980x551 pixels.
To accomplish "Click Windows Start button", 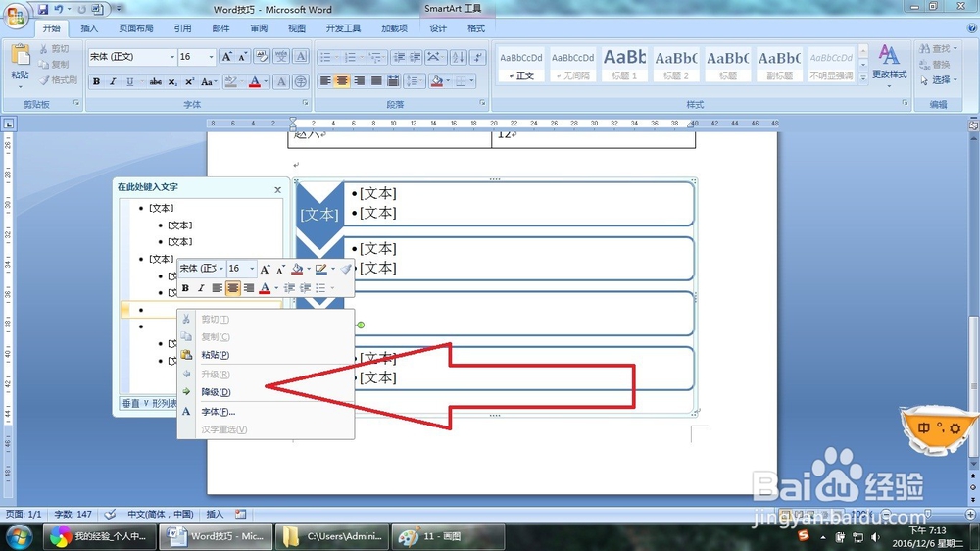I will coord(18,536).
